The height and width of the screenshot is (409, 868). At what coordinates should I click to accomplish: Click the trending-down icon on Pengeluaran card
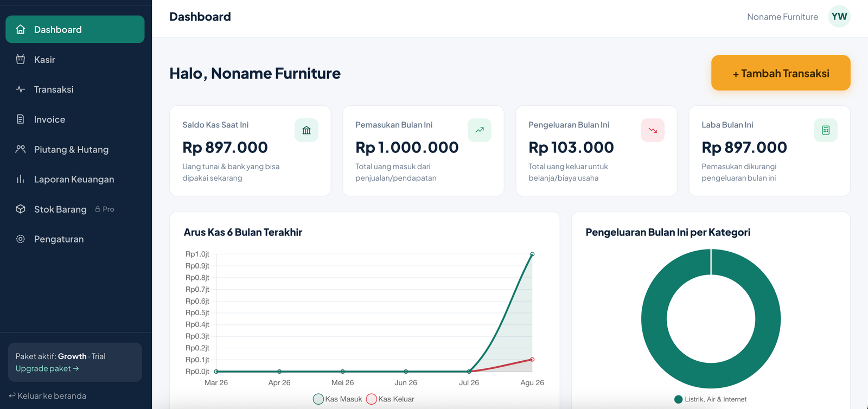tap(653, 130)
